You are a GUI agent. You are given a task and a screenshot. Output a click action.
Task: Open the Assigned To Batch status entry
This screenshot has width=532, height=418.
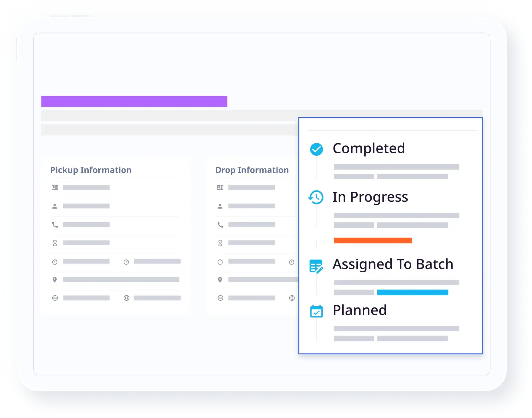(393, 264)
